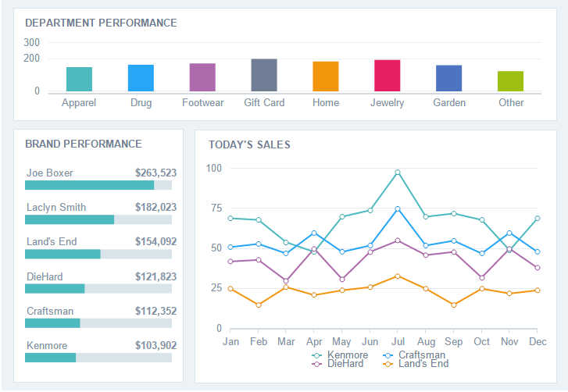The width and height of the screenshot is (568, 392).
Task: Click the Garden department bar
Action: [x=448, y=78]
